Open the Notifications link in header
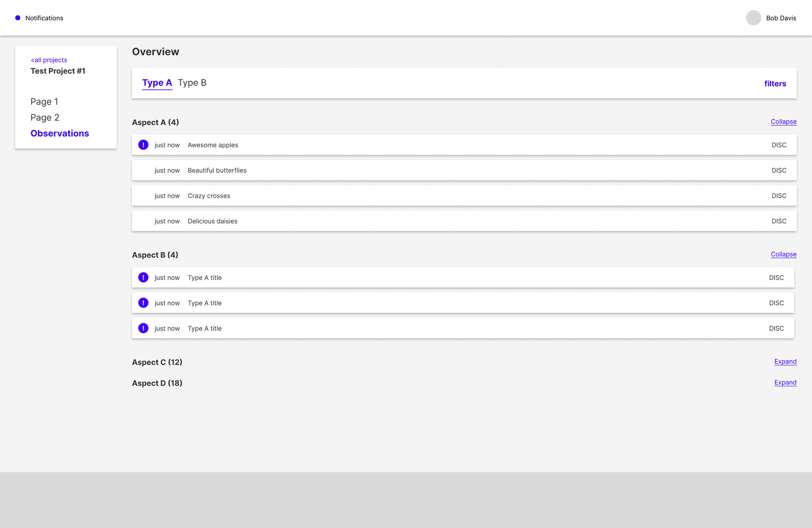 pyautogui.click(x=44, y=18)
